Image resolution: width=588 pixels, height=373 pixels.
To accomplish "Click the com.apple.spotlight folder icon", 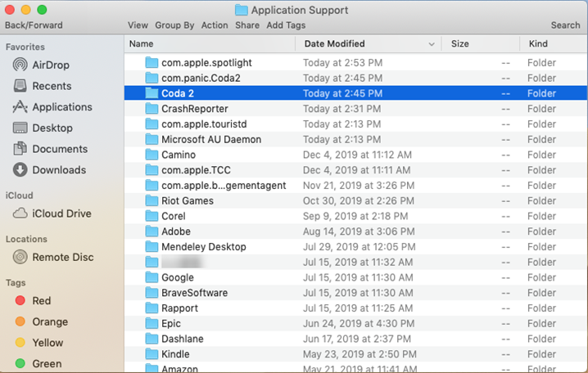I will 152,62.
